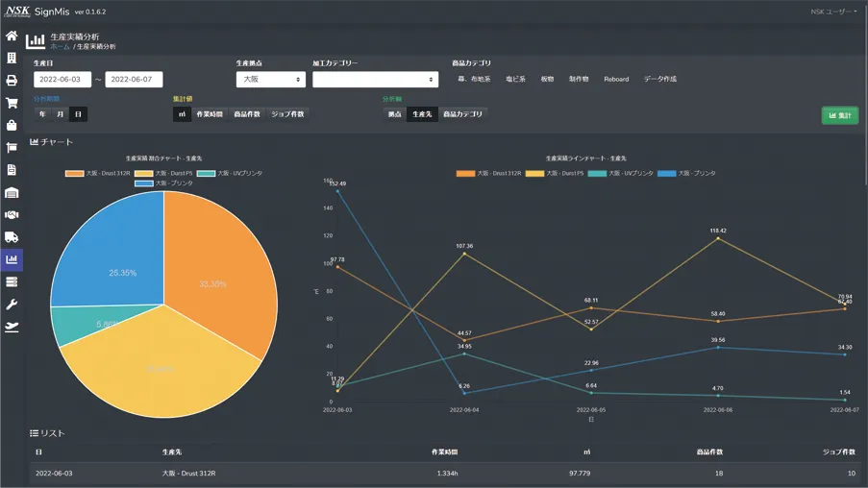Viewport: 868px width, 488px height.
Task: Open the 生産拠点 dropdown showing 大阪
Action: 270,80
